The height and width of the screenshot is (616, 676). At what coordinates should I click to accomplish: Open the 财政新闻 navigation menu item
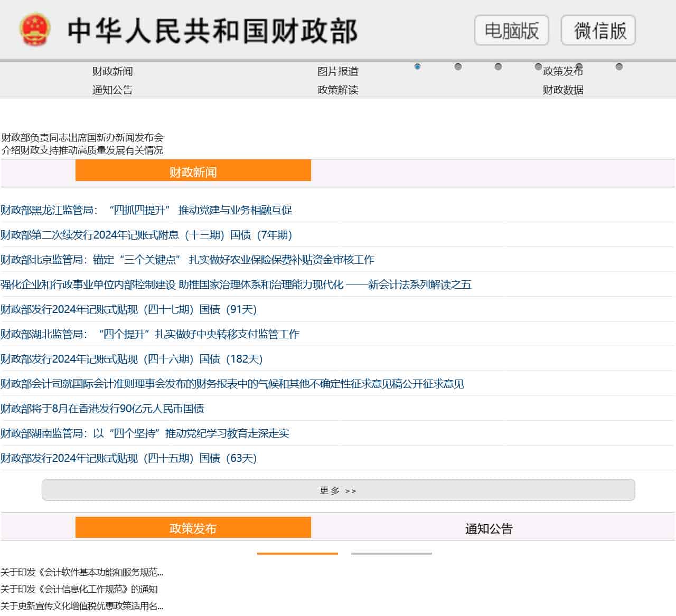(112, 71)
